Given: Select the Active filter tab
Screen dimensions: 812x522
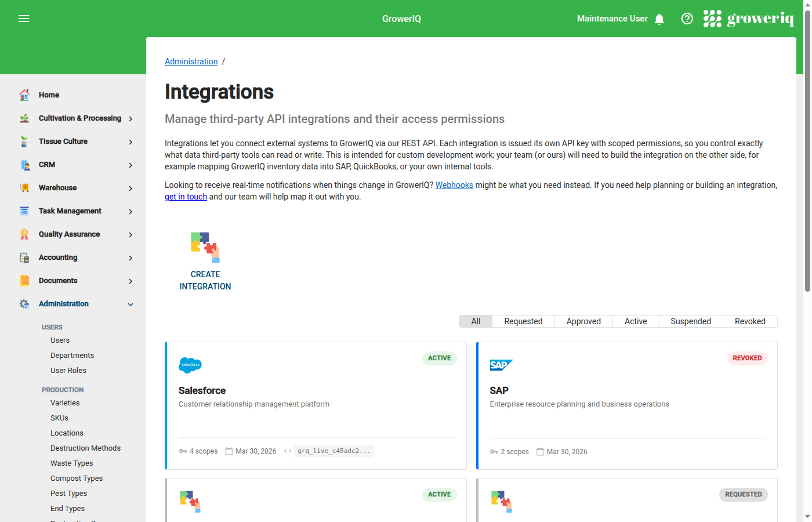Looking at the screenshot, I should tap(635, 321).
